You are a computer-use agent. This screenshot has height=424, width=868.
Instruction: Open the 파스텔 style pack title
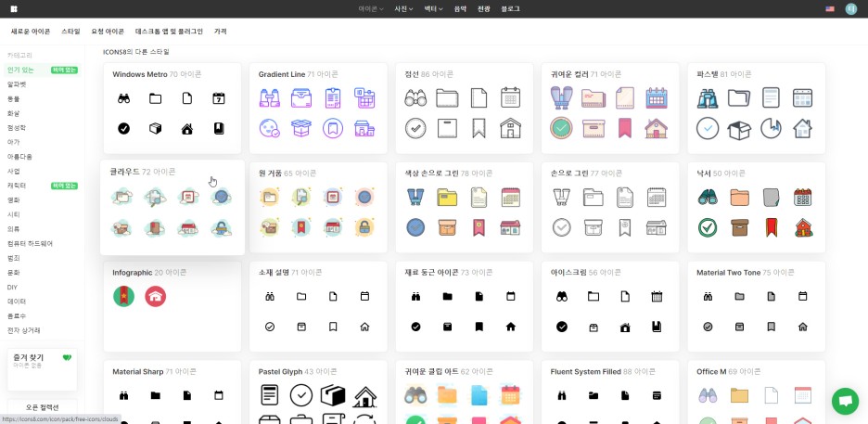(707, 74)
